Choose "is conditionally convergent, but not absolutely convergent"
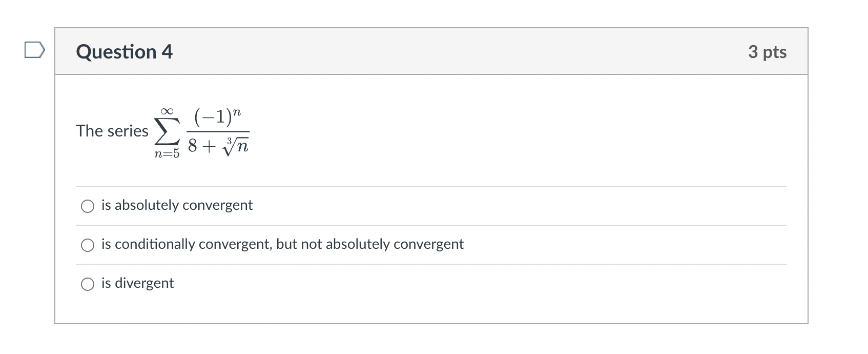Screen dimensions: 868x354 [x=88, y=245]
